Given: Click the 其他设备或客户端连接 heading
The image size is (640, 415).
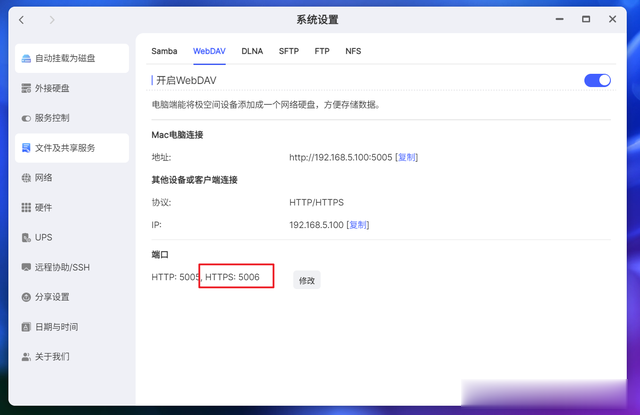Looking at the screenshot, I should coord(194,180).
